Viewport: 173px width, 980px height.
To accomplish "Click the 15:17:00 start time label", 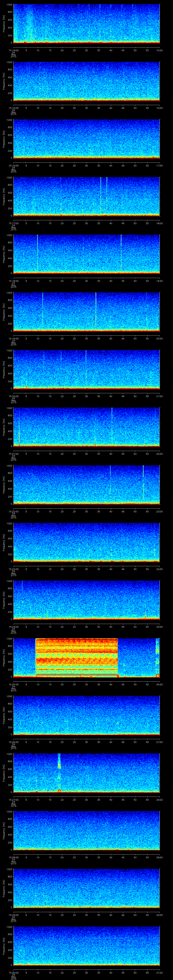I will click(x=13, y=223).
